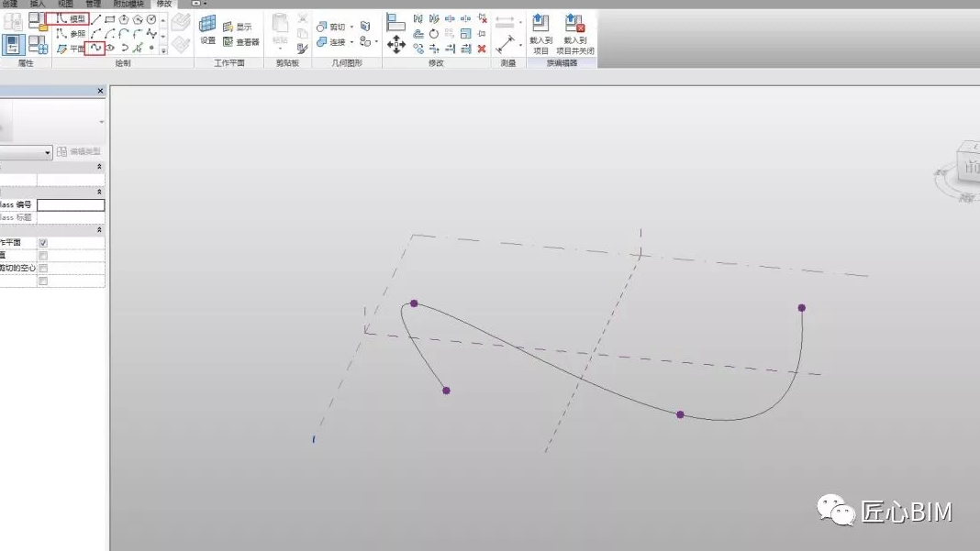980x551 pixels.
Task: Click the Move tool in Modify panel
Action: coord(395,45)
